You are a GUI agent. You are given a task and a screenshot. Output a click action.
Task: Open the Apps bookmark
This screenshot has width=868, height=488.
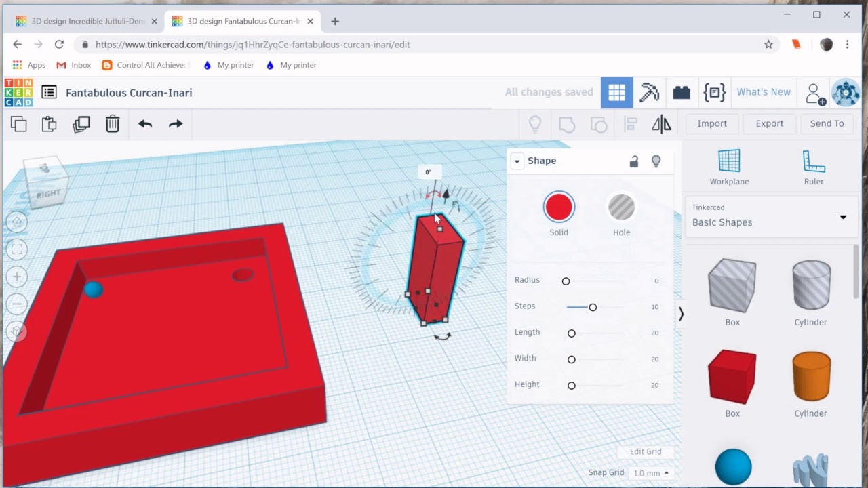(x=29, y=65)
